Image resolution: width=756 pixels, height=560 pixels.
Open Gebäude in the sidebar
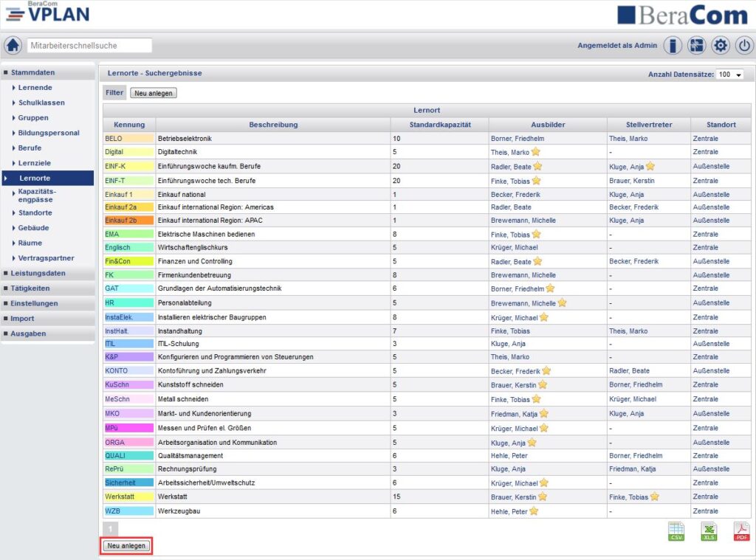click(x=33, y=228)
